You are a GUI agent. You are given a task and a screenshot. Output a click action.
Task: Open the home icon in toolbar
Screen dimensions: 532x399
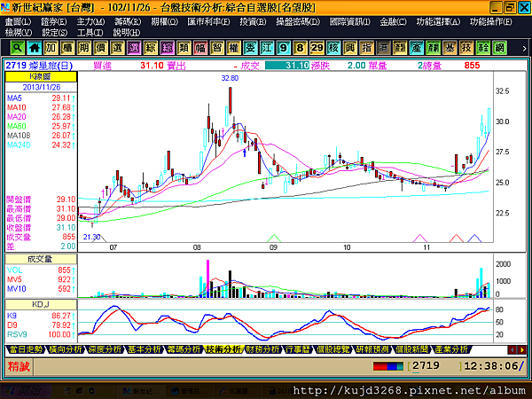(x=34, y=48)
